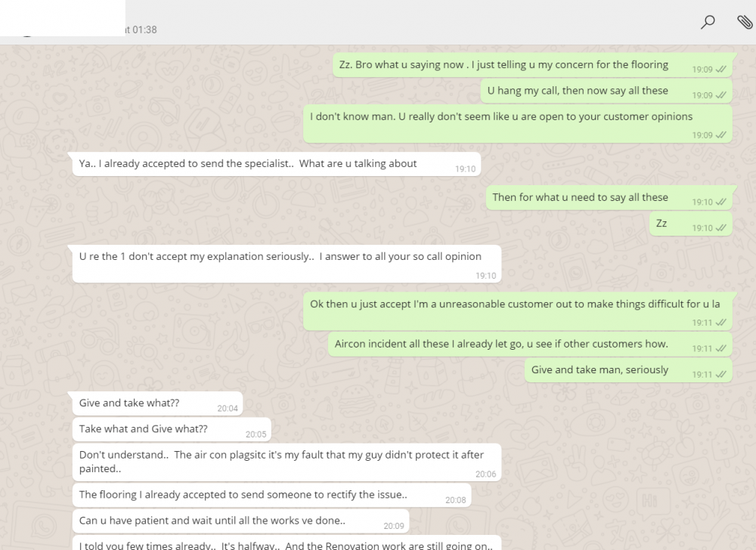Image resolution: width=756 pixels, height=550 pixels.
Task: Click the 'I told you few times' message
Action: tap(287, 544)
